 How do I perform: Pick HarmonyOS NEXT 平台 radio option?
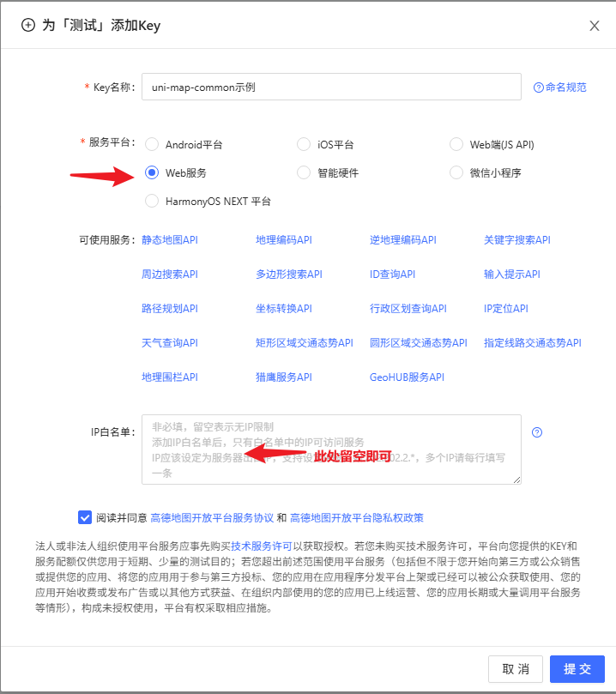(152, 201)
